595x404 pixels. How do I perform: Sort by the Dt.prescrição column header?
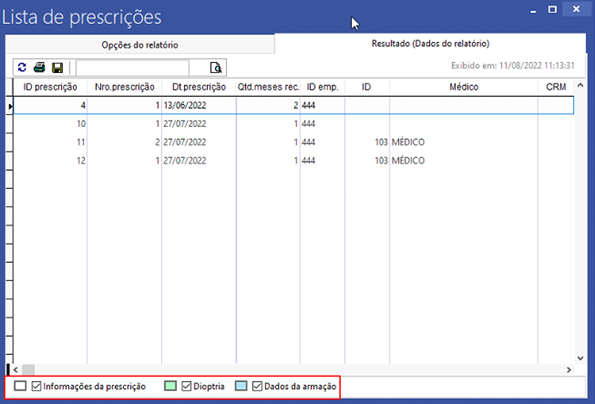pos(199,87)
